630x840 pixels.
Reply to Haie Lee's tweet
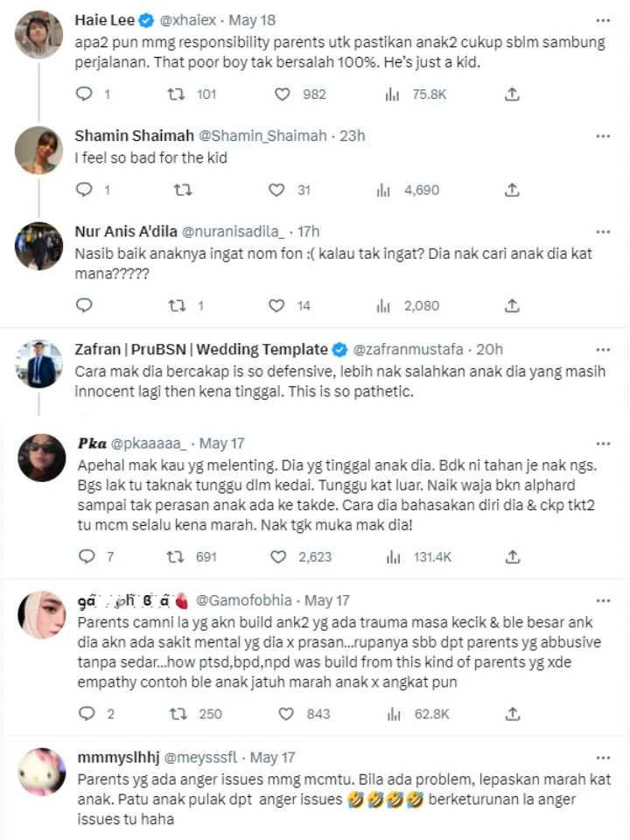coord(85,94)
